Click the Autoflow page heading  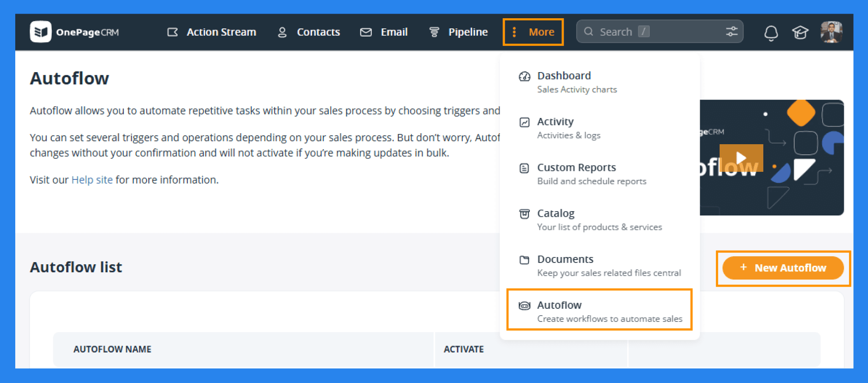coord(70,78)
